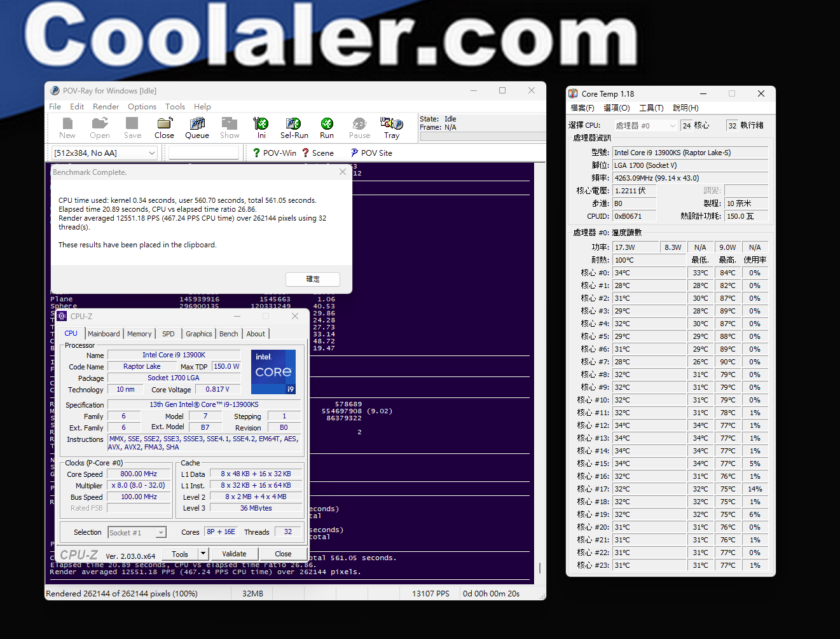Click the 核心 #7 max temperature 90°C
The image size is (840, 639).
727,362
